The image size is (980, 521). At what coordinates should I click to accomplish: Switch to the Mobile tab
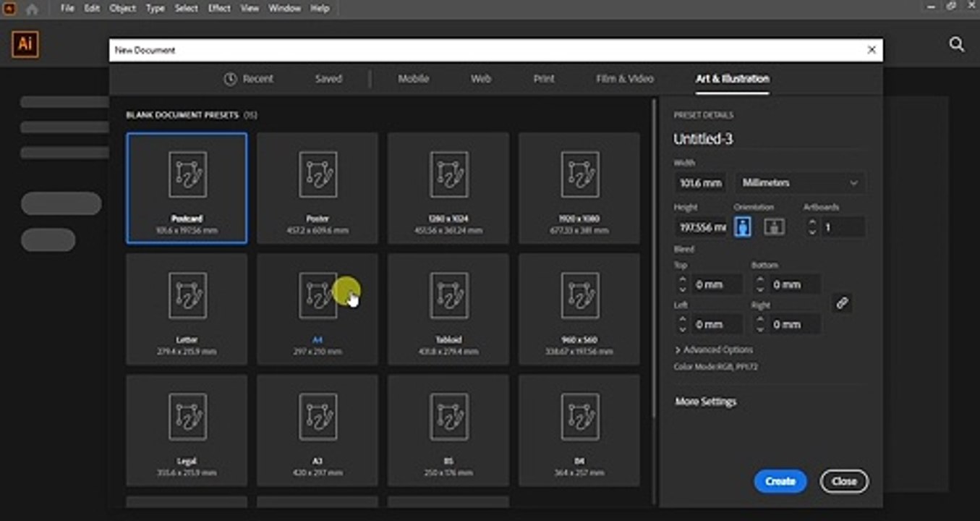coord(414,79)
